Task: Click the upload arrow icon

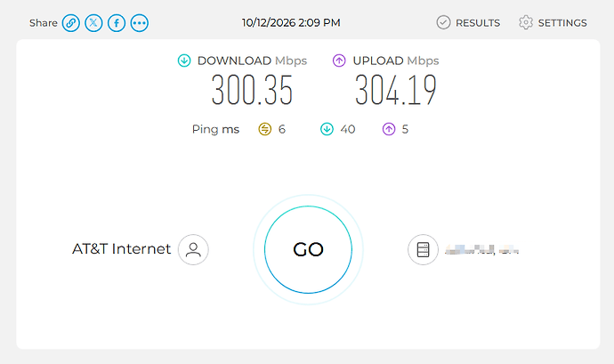Action: 339,61
